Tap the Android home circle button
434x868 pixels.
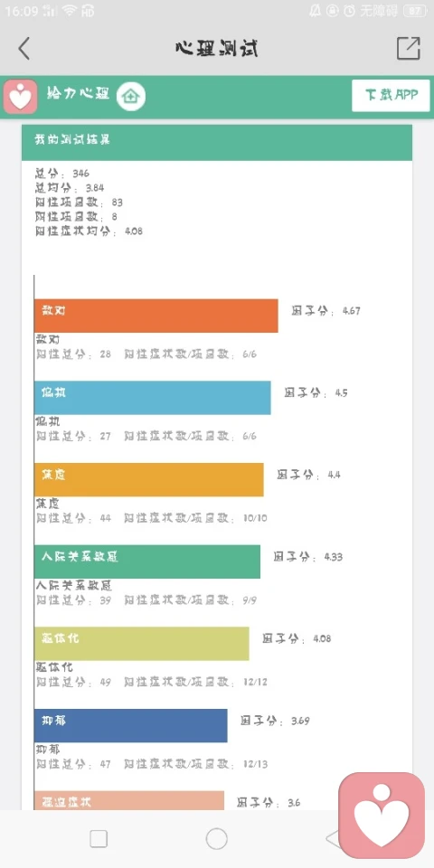pos(216,839)
